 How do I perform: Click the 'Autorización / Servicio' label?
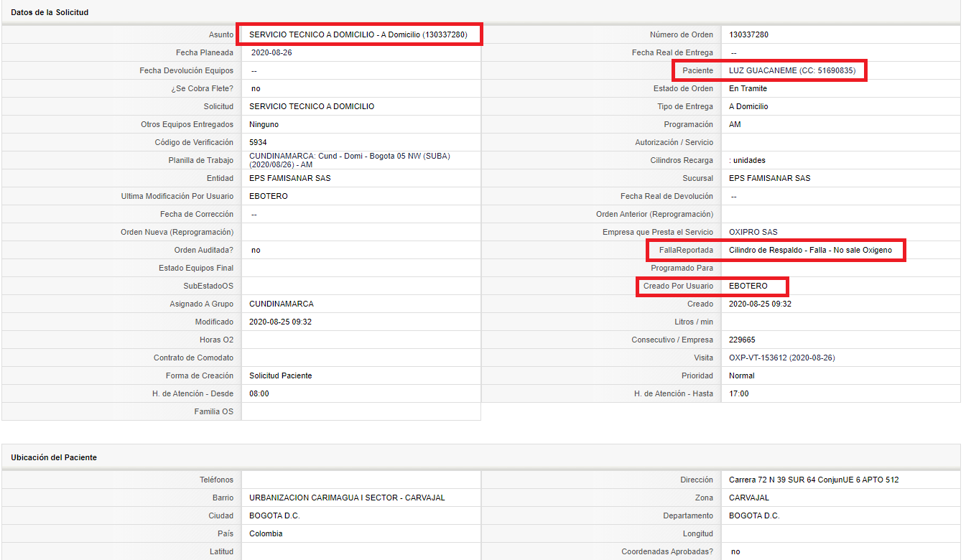click(674, 142)
